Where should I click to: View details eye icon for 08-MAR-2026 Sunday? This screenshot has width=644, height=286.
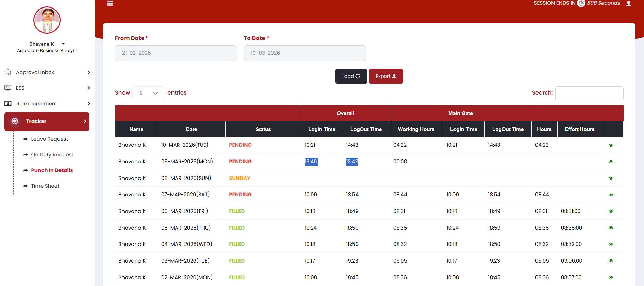coord(611,178)
